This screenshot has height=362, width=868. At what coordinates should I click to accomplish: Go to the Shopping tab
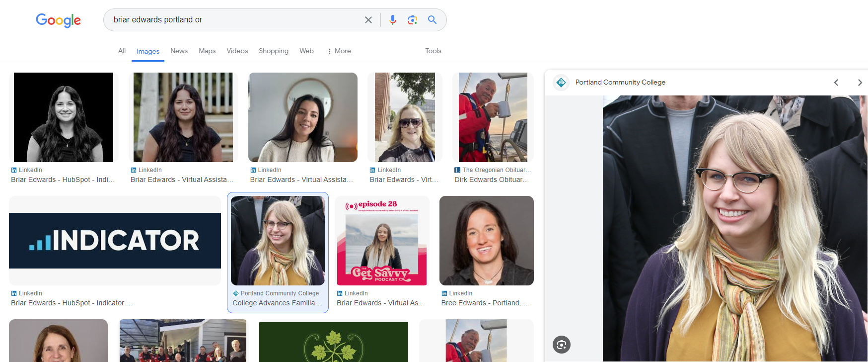(274, 51)
